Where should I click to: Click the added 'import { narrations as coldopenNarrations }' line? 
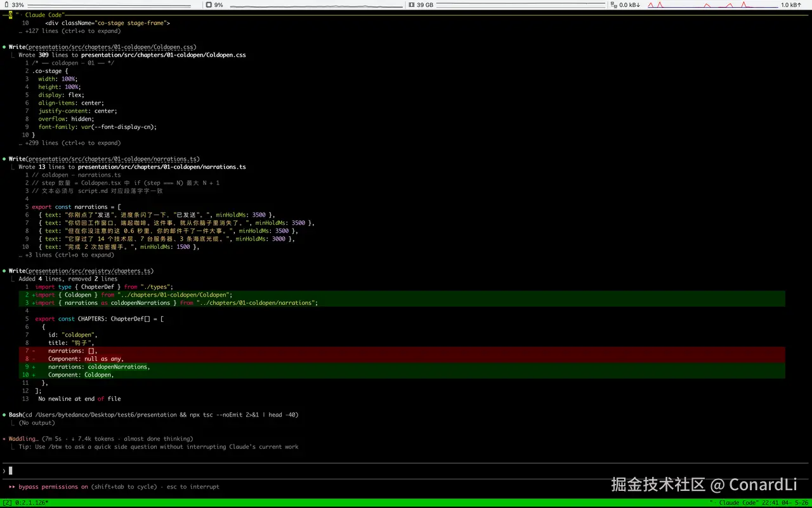click(402, 303)
